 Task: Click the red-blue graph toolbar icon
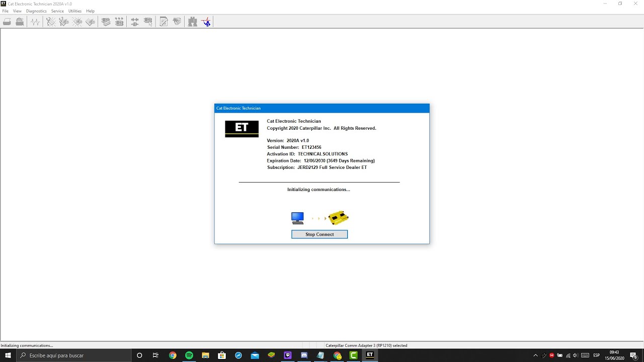click(206, 22)
